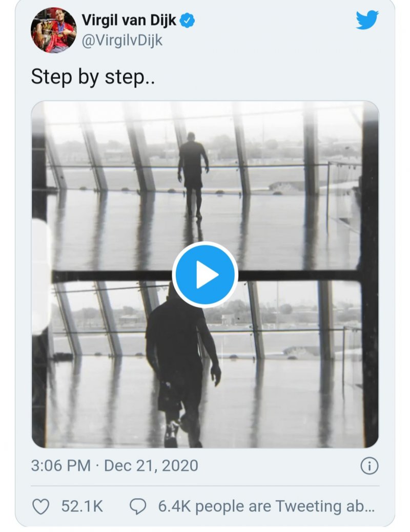Click the "Step by step.." tweet text
The height and width of the screenshot is (532, 410).
pyautogui.click(x=93, y=77)
